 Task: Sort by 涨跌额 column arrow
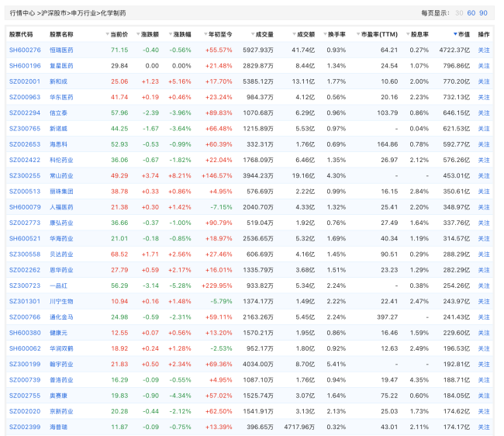point(139,35)
